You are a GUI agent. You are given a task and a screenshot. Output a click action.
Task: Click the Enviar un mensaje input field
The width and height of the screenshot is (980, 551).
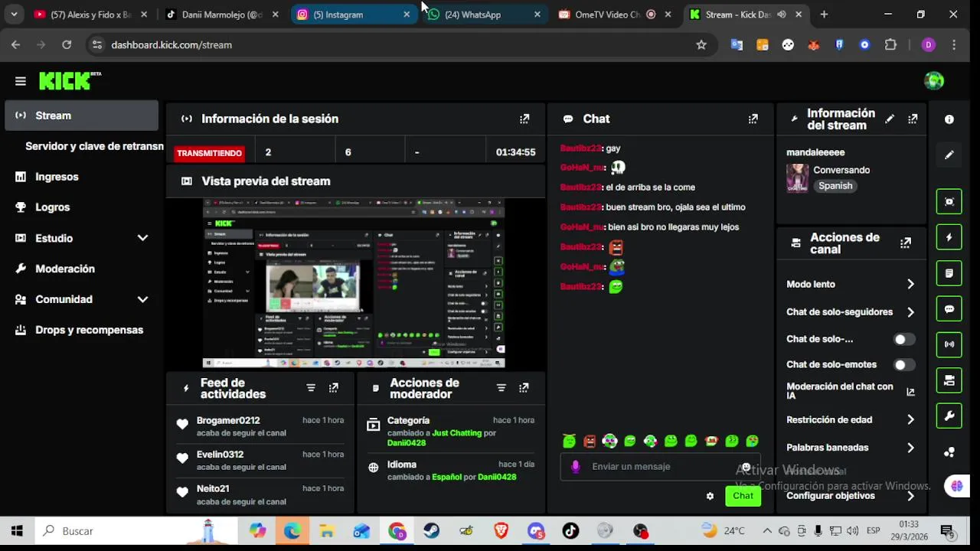pyautogui.click(x=658, y=467)
